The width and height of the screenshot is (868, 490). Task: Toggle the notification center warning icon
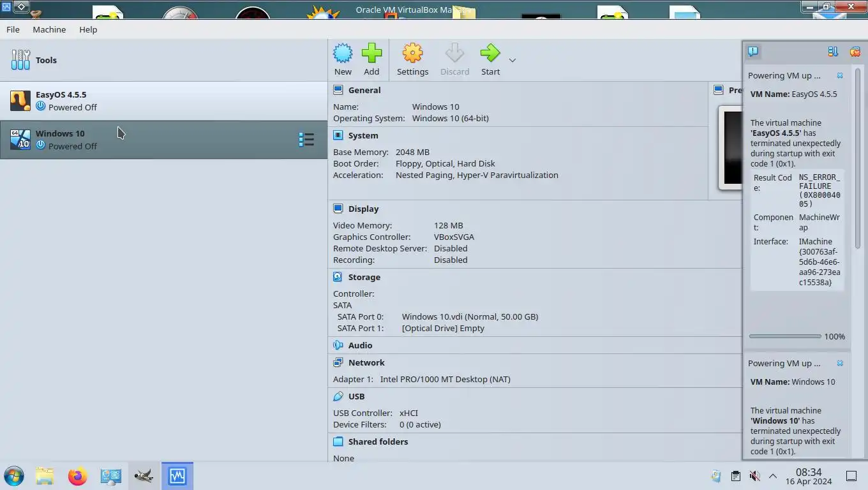753,52
